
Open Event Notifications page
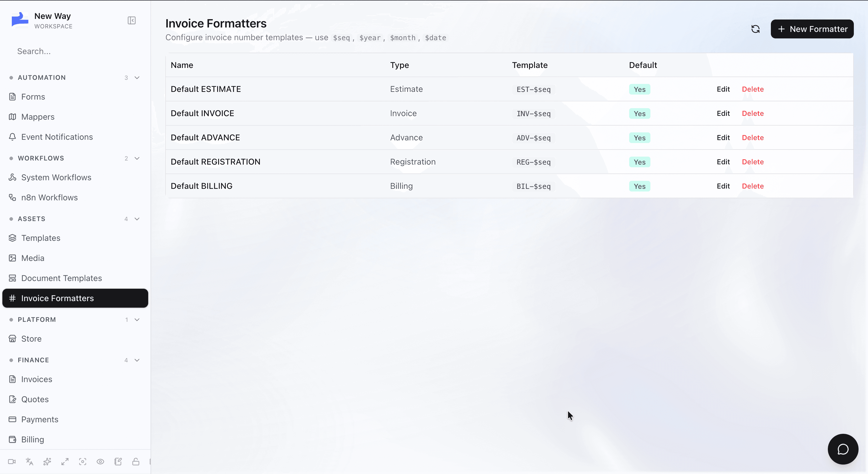[75, 137]
